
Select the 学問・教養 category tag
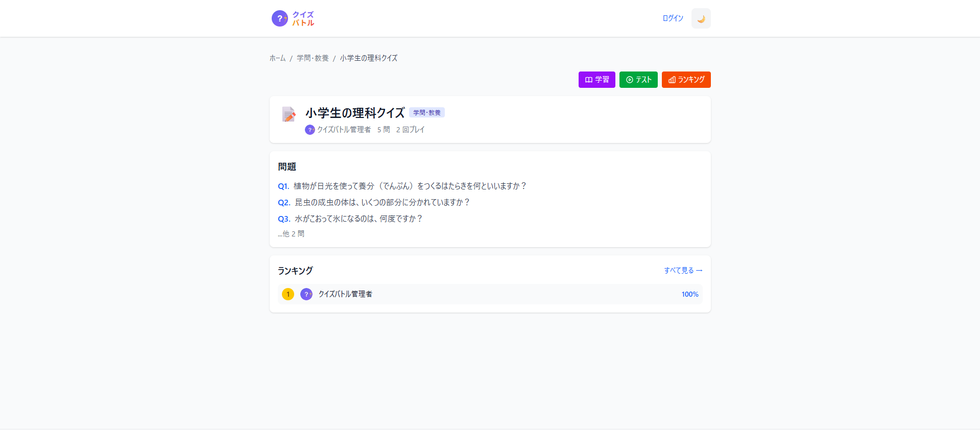(x=426, y=112)
